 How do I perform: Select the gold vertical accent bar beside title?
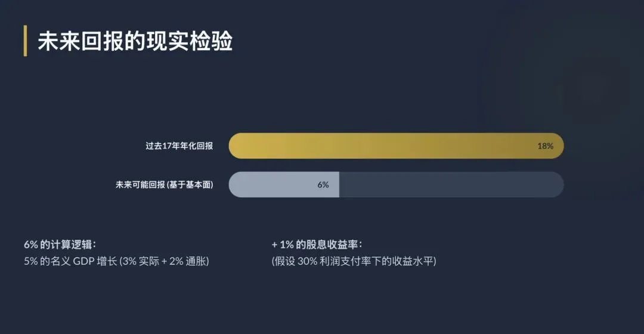tap(25, 41)
